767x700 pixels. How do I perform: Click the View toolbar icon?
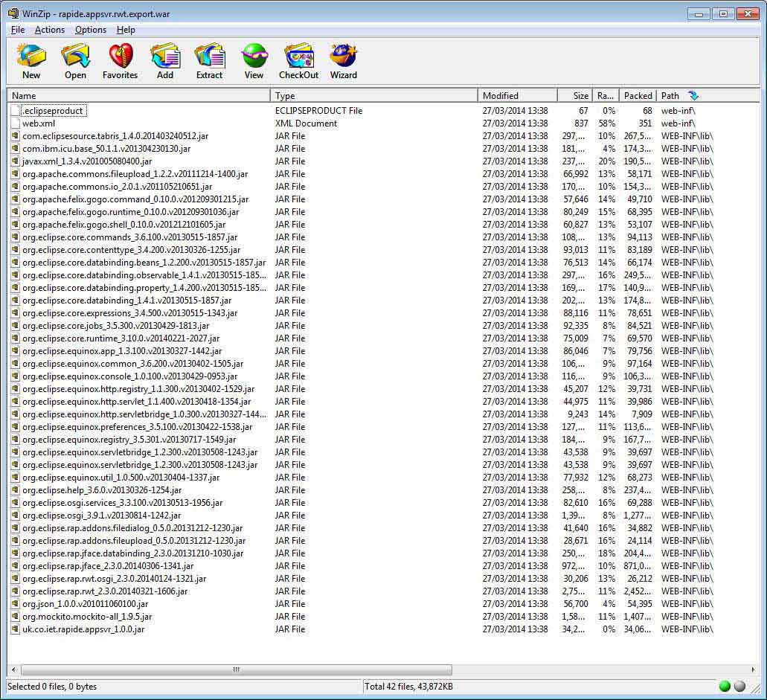point(254,57)
